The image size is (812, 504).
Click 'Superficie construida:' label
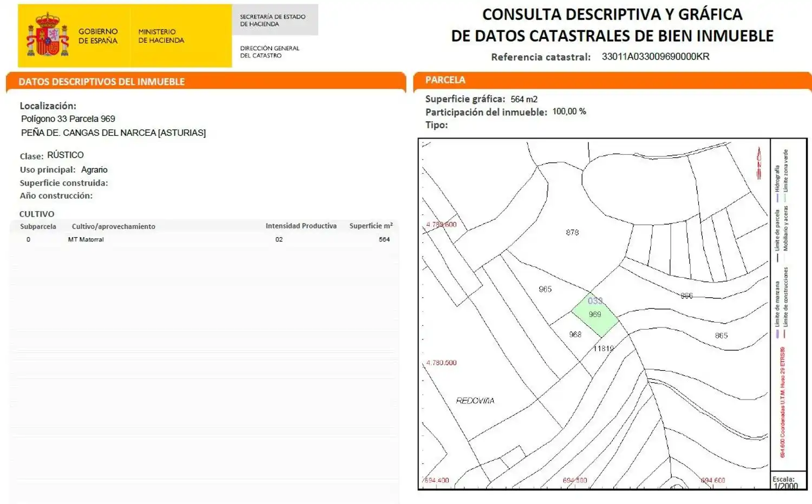point(64,183)
